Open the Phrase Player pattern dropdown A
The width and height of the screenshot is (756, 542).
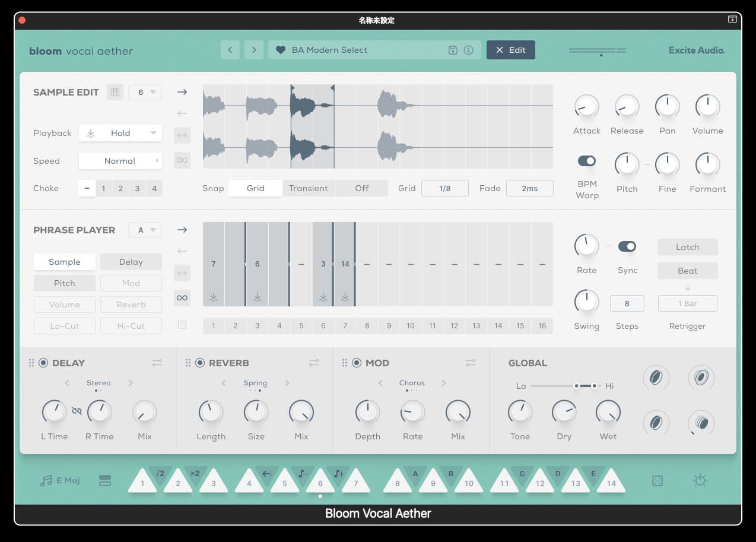(x=145, y=230)
